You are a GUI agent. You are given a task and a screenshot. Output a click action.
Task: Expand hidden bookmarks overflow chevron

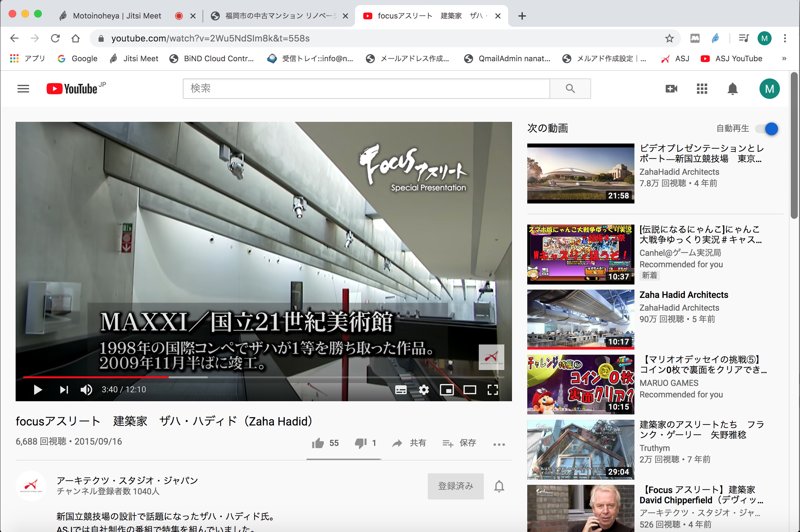784,58
